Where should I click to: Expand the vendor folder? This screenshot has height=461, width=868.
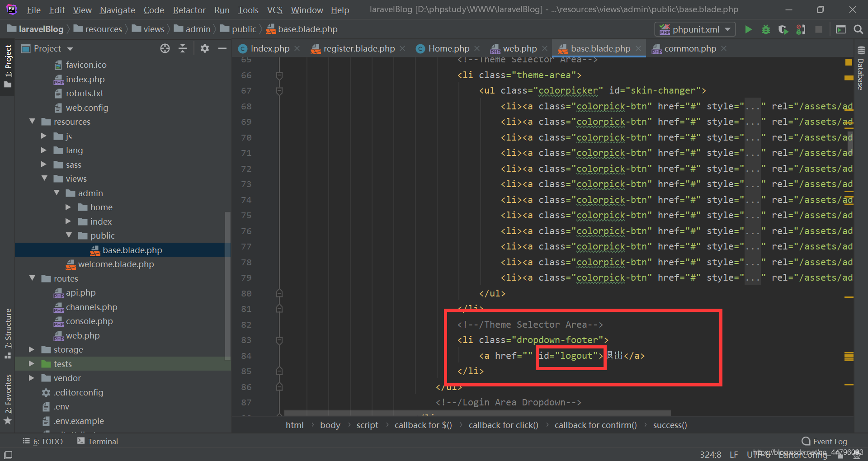(32, 378)
